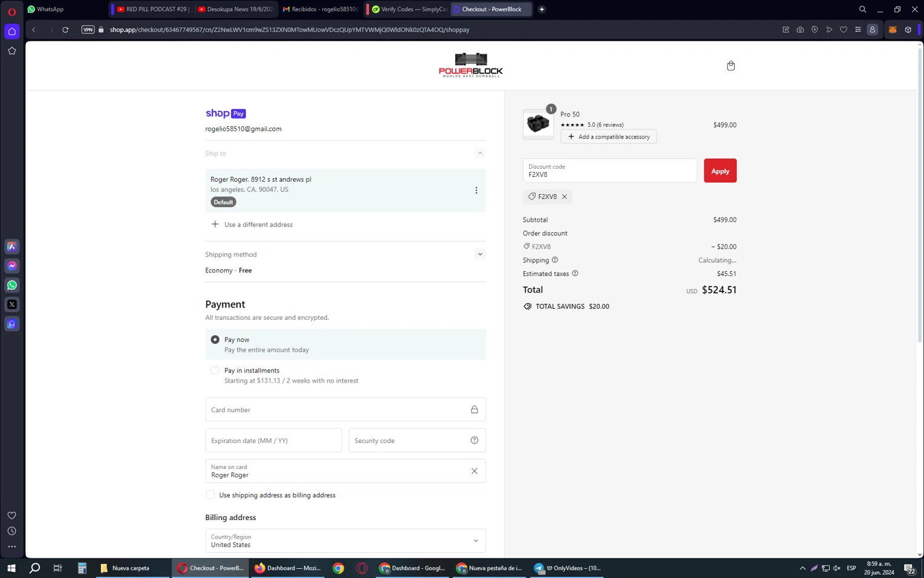Open Nueva carpeta taskbar item
Viewport: 924px width, 578px height.
pyautogui.click(x=131, y=568)
